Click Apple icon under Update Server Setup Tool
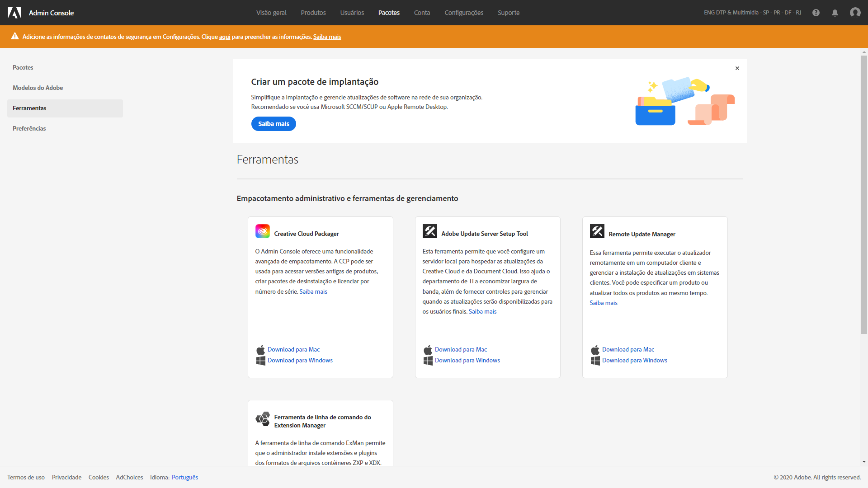This screenshot has width=868, height=488. [428, 350]
